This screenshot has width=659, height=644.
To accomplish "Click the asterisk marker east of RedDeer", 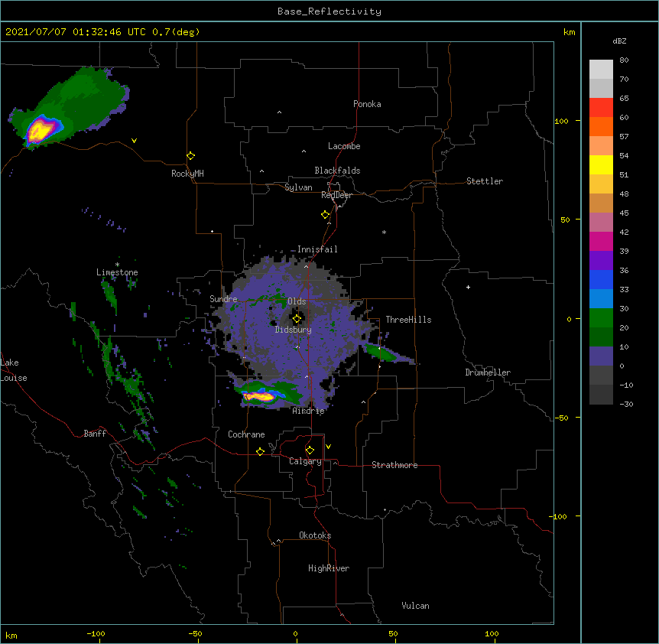I will pyautogui.click(x=384, y=232).
